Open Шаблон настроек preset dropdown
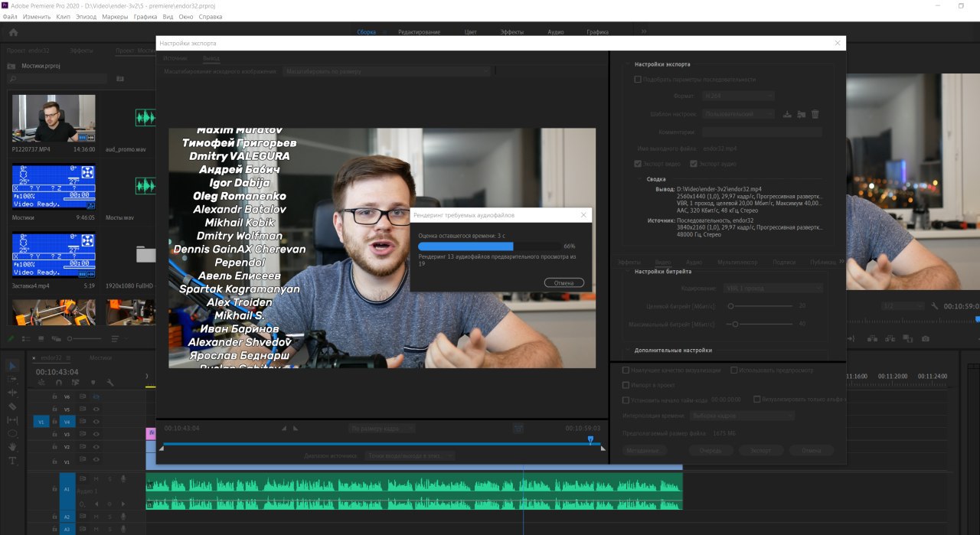Viewport: 980px width, 535px height. tap(738, 114)
